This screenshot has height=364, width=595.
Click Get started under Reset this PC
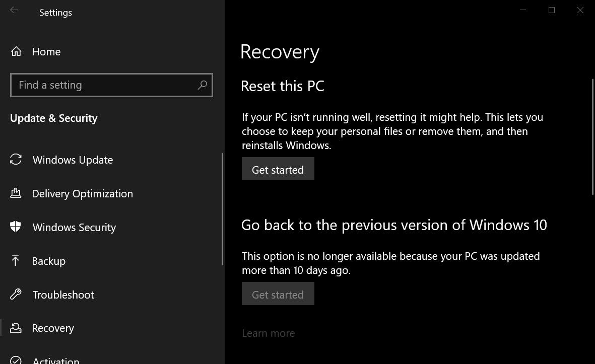pyautogui.click(x=278, y=169)
